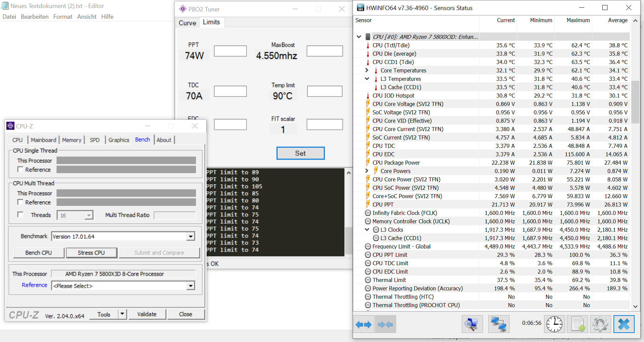Click the Temp limit input field
This screenshot has height=342, width=644.
[x=325, y=91]
